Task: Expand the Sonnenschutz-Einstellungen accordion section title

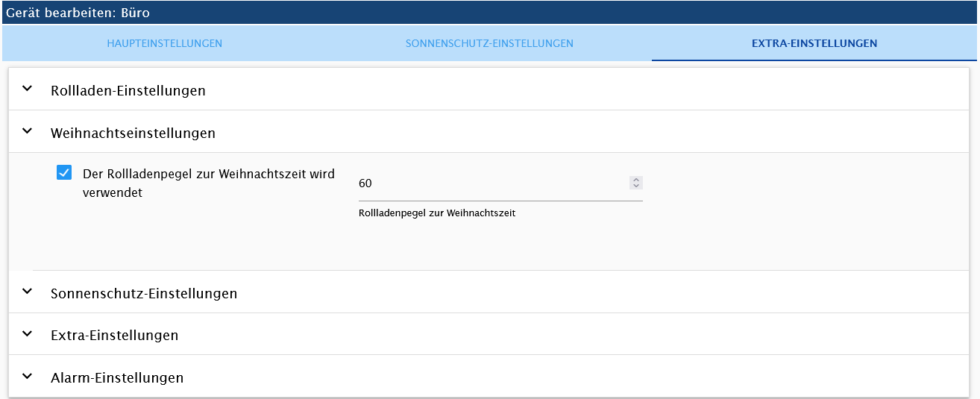Action: (x=144, y=294)
